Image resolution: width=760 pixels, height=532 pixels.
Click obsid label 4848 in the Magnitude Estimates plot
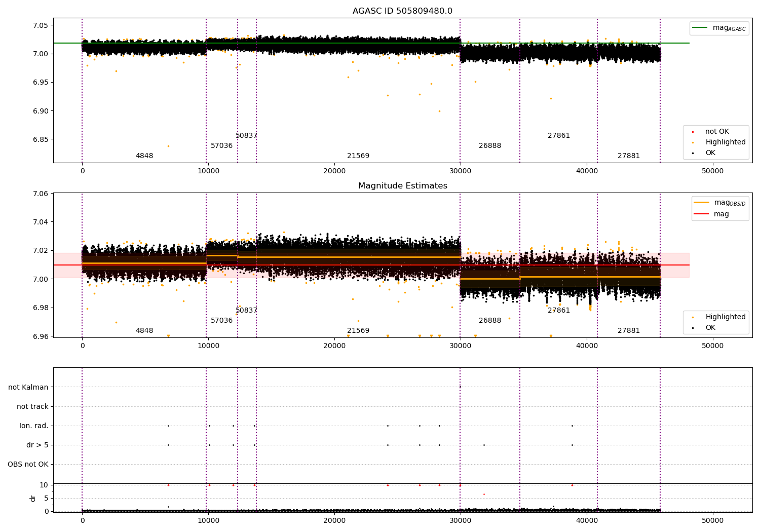click(144, 331)
